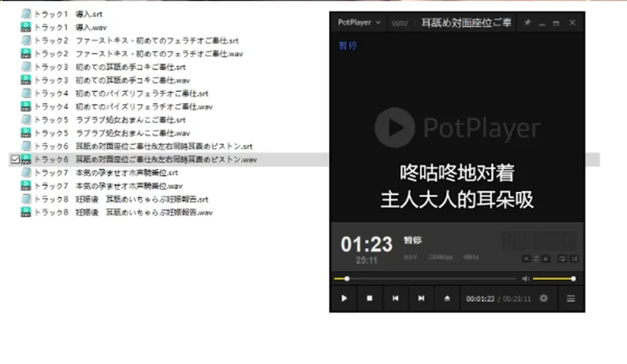627x364 pixels.
Task: Stop playback with the square stop button
Action: (370, 299)
